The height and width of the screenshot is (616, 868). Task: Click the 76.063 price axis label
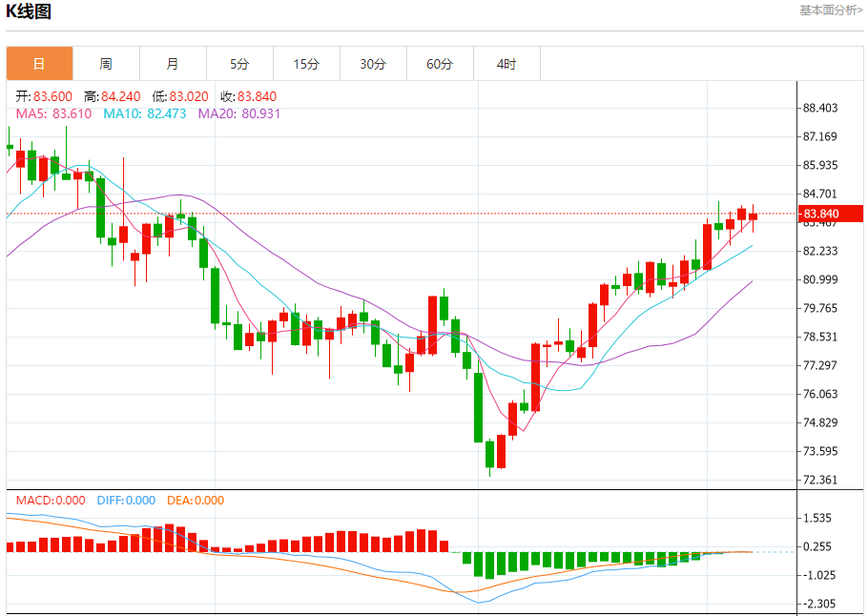pyautogui.click(x=820, y=394)
